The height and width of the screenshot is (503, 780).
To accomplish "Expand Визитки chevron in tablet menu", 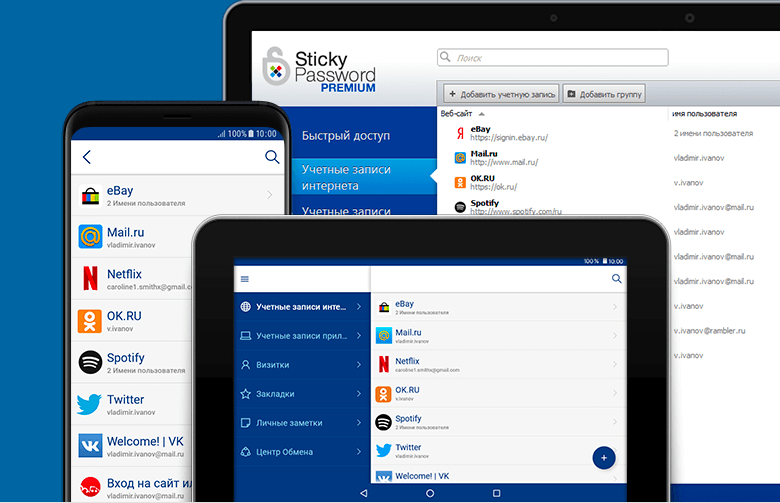I will pyautogui.click(x=359, y=365).
